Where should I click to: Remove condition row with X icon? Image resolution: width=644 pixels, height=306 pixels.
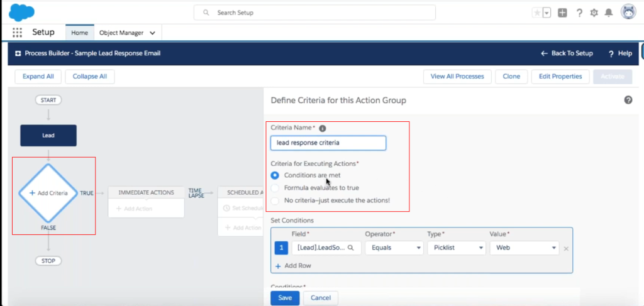[566, 249]
